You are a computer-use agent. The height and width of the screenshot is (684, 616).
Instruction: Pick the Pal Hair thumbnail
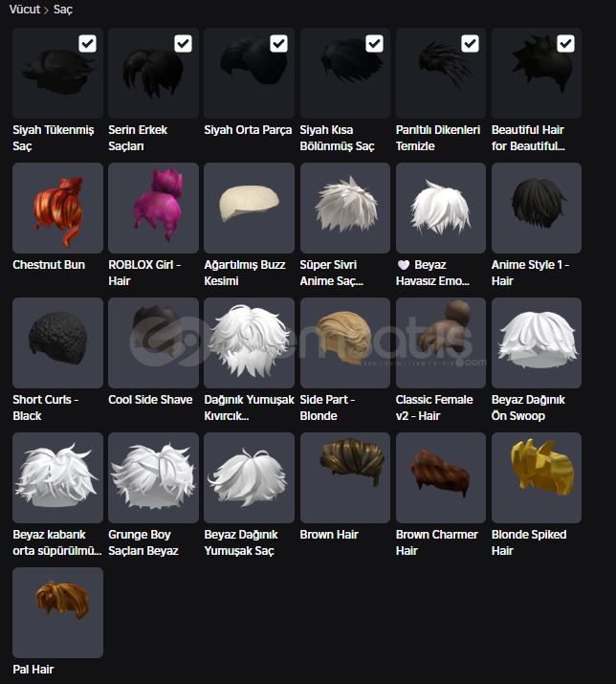click(x=57, y=612)
